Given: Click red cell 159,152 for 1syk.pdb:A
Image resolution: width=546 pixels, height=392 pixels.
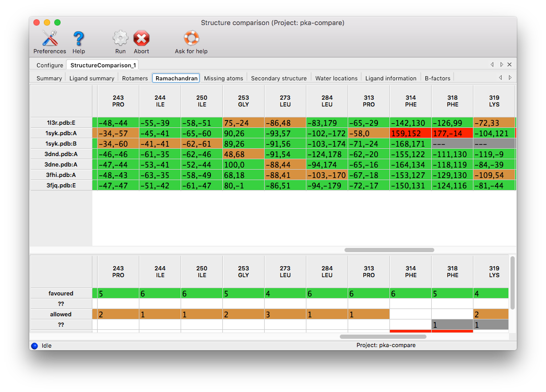Looking at the screenshot, I should click(410, 133).
